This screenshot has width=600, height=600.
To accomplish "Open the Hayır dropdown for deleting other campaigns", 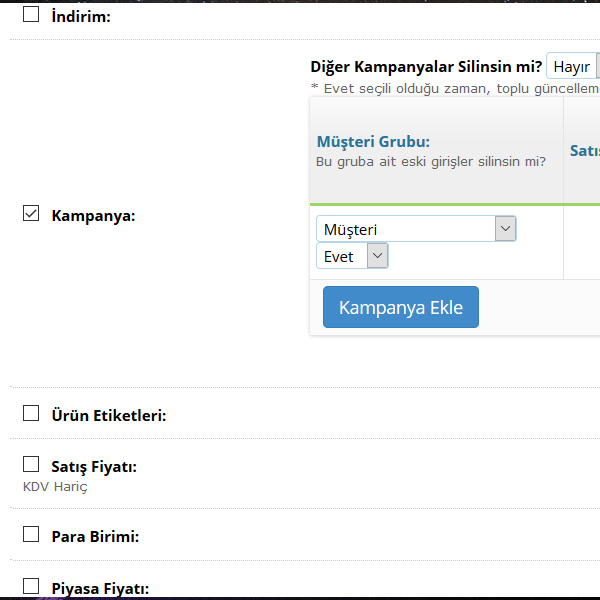I will [573, 67].
